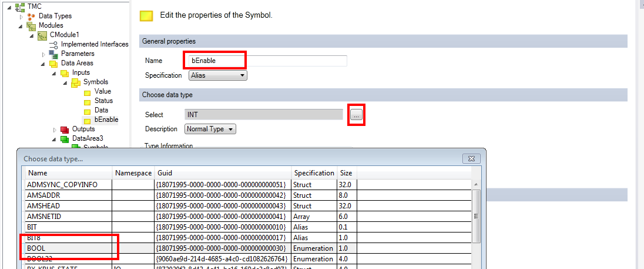This screenshot has width=644, height=269.
Task: Open the Description Normal Type dropdown
Action: 210,129
